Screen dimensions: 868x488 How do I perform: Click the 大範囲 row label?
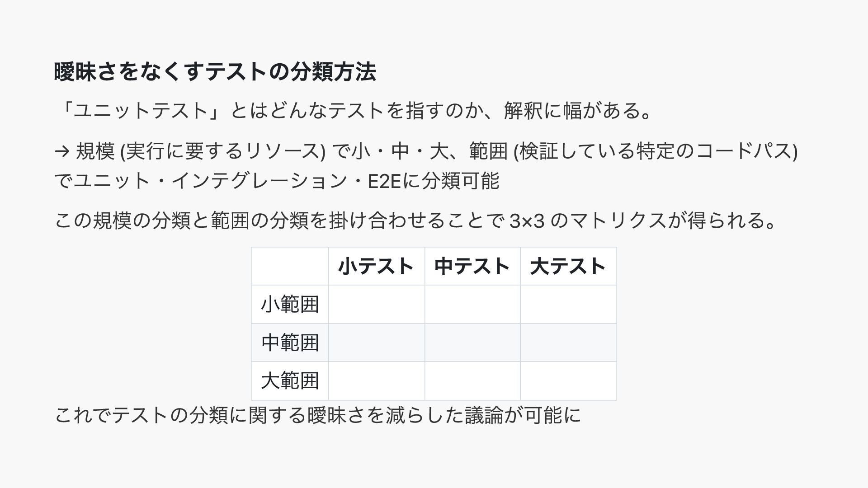pos(290,381)
